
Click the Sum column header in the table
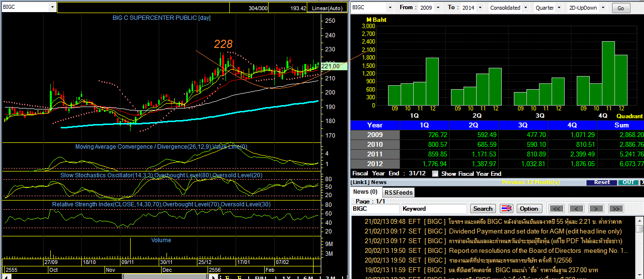coord(620,125)
